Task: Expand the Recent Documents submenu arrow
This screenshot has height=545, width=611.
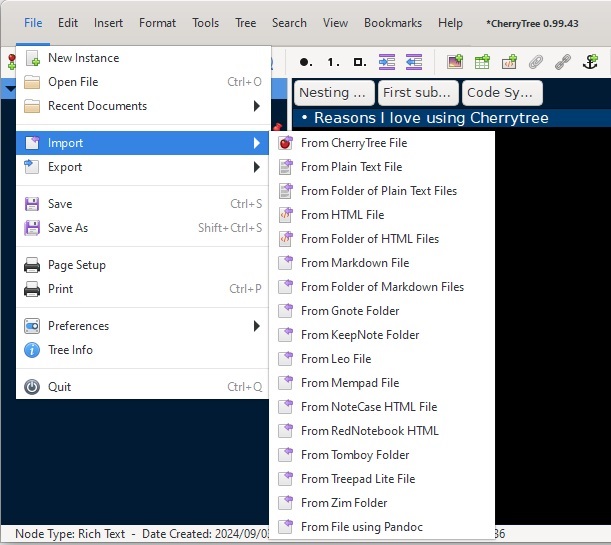Action: click(256, 106)
